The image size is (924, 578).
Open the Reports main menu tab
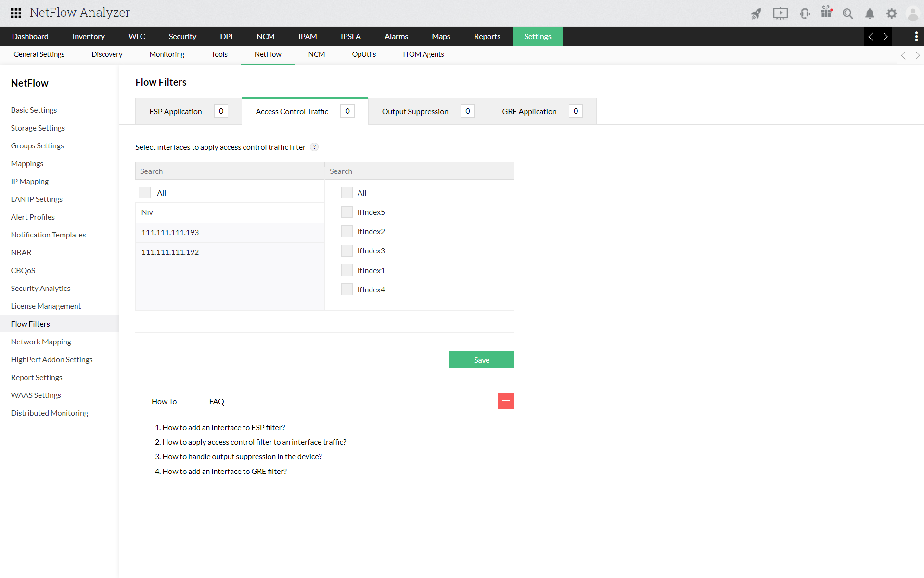coord(487,37)
